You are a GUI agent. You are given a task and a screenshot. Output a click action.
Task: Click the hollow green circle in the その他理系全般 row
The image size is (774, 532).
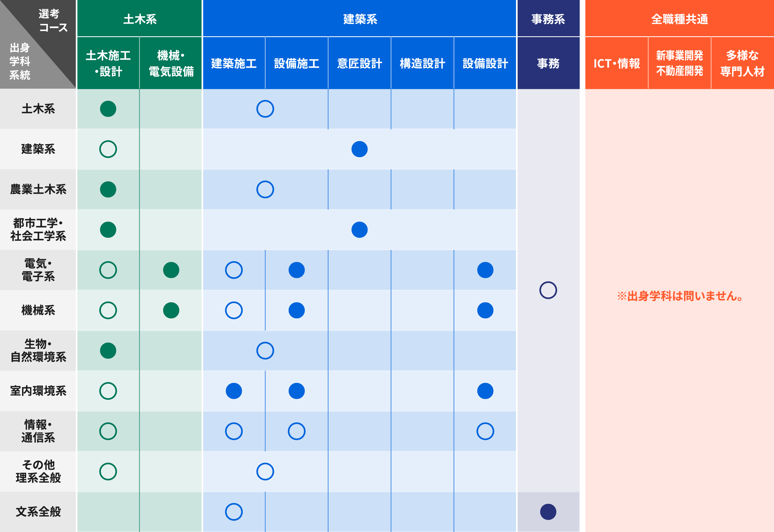(x=108, y=471)
